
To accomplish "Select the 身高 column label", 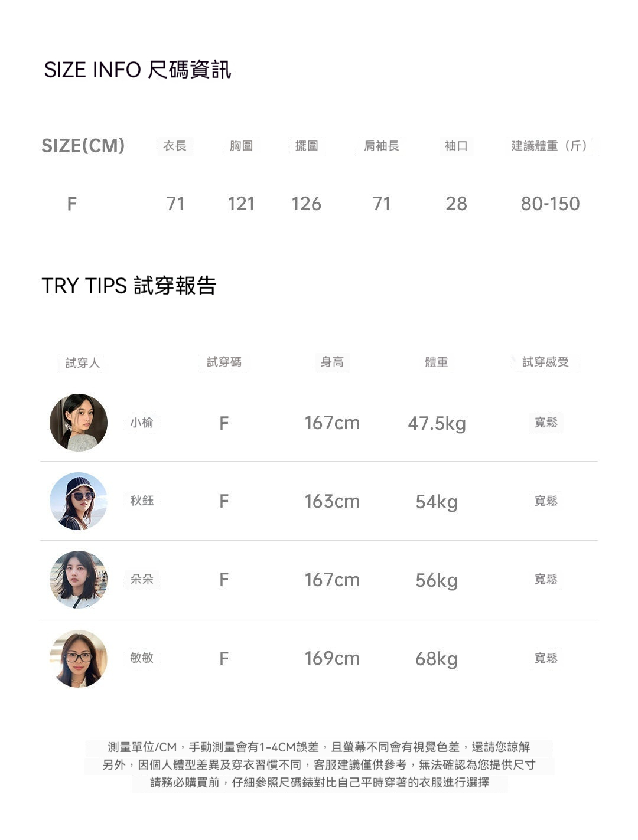I will pyautogui.click(x=332, y=362).
